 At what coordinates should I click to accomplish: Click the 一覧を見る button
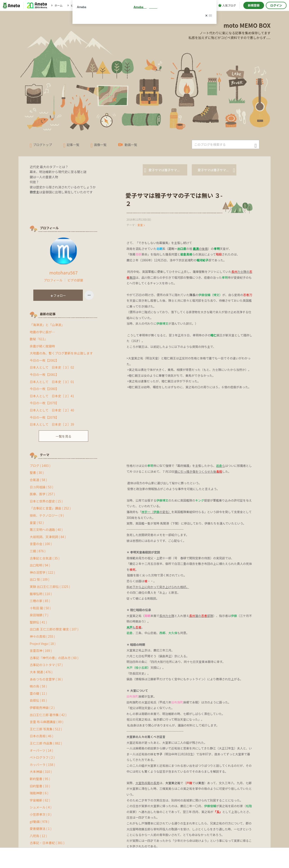(x=63, y=436)
